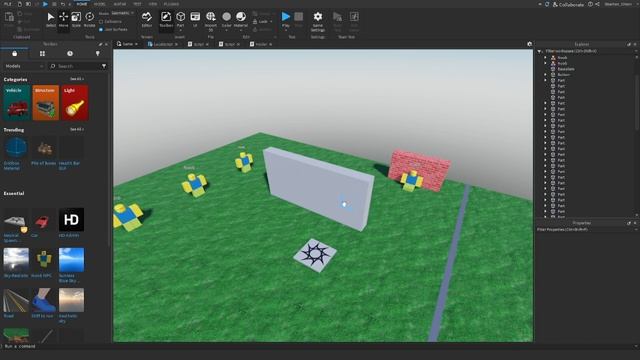Image resolution: width=640 pixels, height=360 pixels.
Task: Switch to the Game viewport tab
Action: click(x=128, y=44)
